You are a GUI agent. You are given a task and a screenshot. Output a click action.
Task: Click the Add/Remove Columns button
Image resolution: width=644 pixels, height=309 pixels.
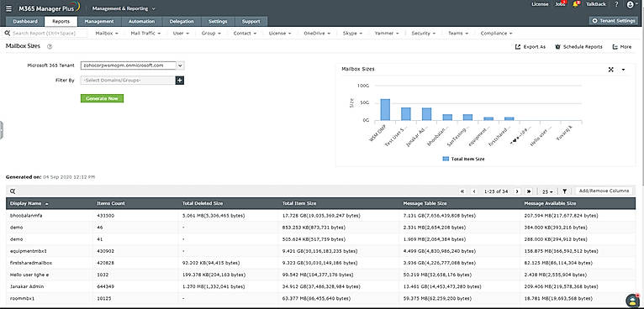pyautogui.click(x=604, y=191)
